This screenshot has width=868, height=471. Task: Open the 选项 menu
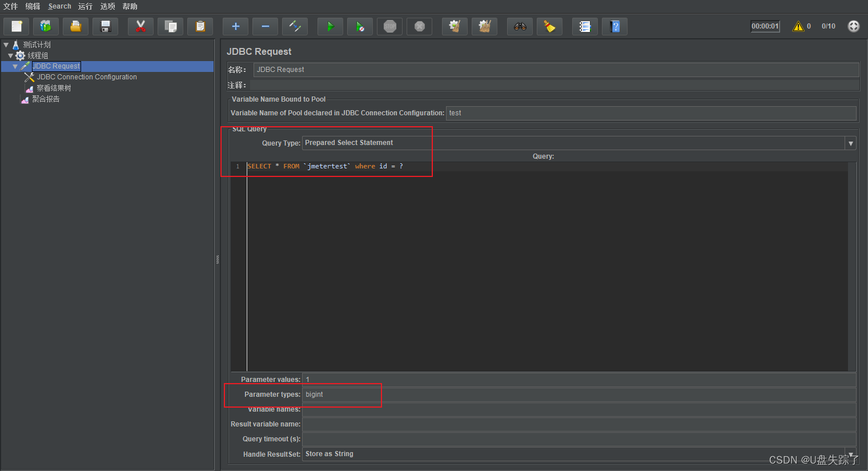pyautogui.click(x=107, y=6)
